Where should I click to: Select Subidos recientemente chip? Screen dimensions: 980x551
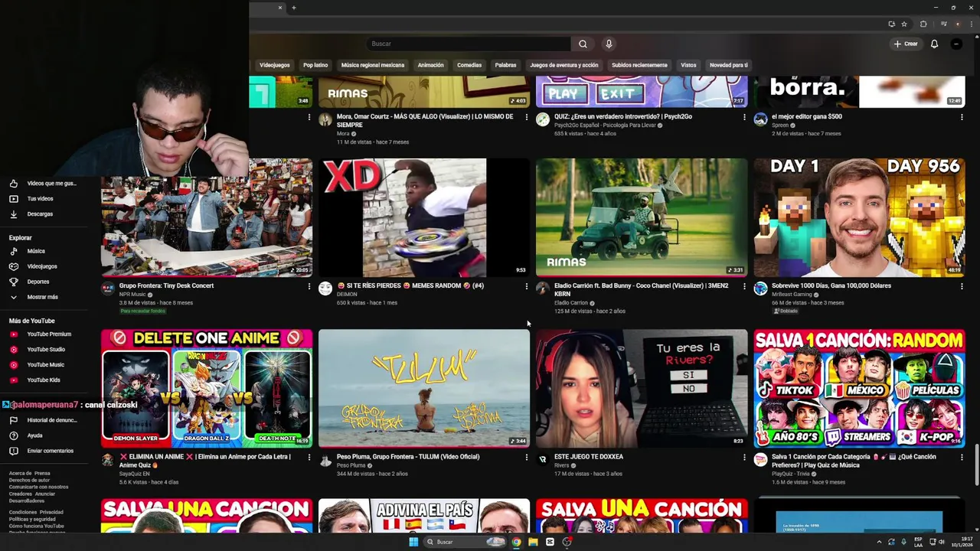(639, 65)
